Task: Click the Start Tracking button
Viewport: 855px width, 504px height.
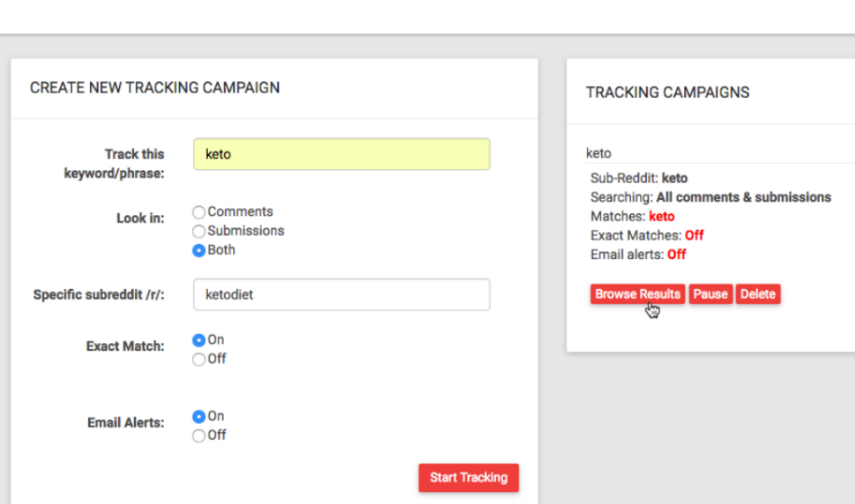Action: (x=468, y=478)
